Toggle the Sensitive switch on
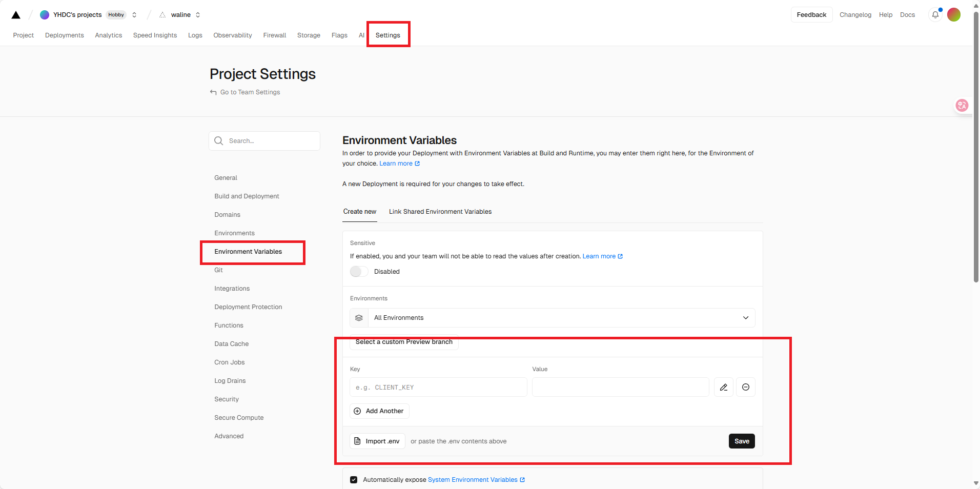The height and width of the screenshot is (489, 980). click(359, 272)
